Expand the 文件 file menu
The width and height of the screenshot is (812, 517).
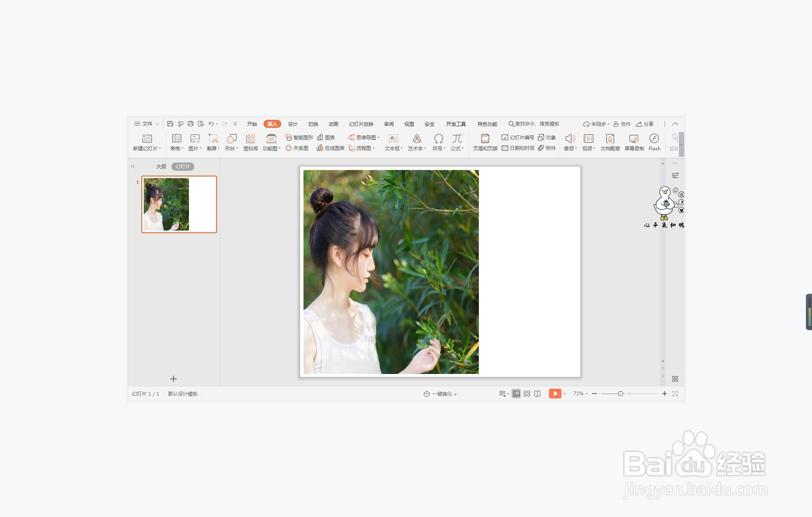click(x=147, y=124)
